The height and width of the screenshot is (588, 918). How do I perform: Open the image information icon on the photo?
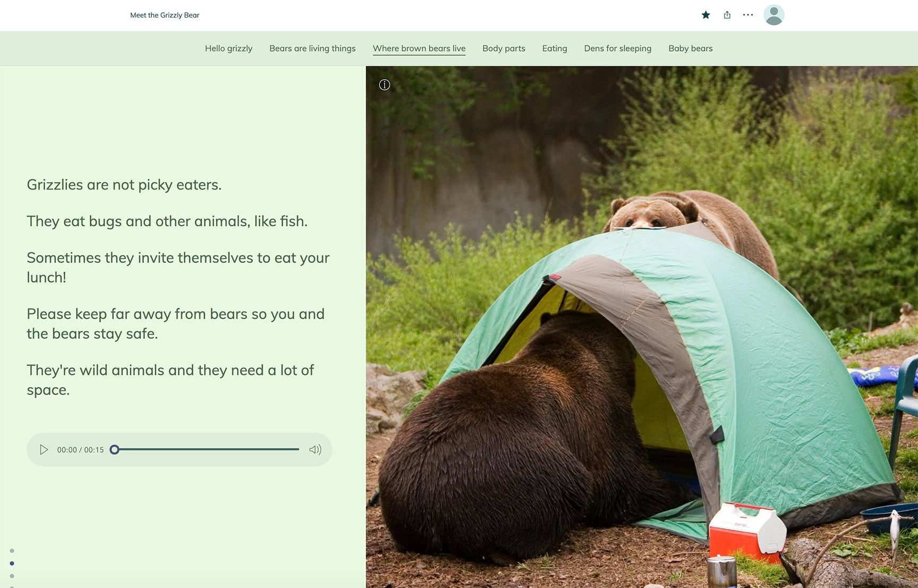[x=384, y=84]
